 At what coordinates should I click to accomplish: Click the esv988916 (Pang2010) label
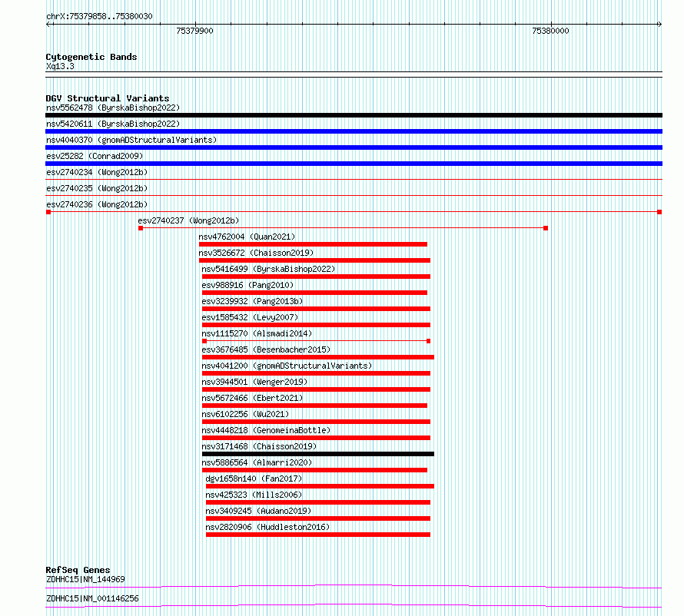click(247, 285)
